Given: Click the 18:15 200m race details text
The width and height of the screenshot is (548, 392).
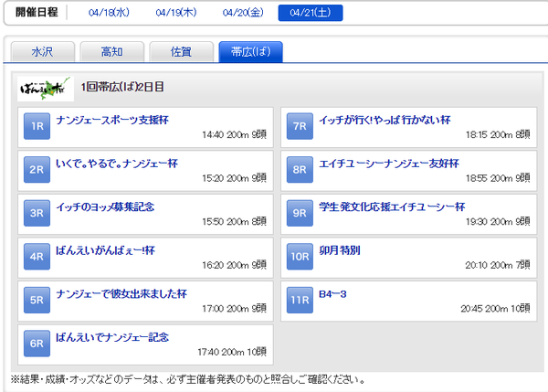Looking at the screenshot, I should click(498, 134).
